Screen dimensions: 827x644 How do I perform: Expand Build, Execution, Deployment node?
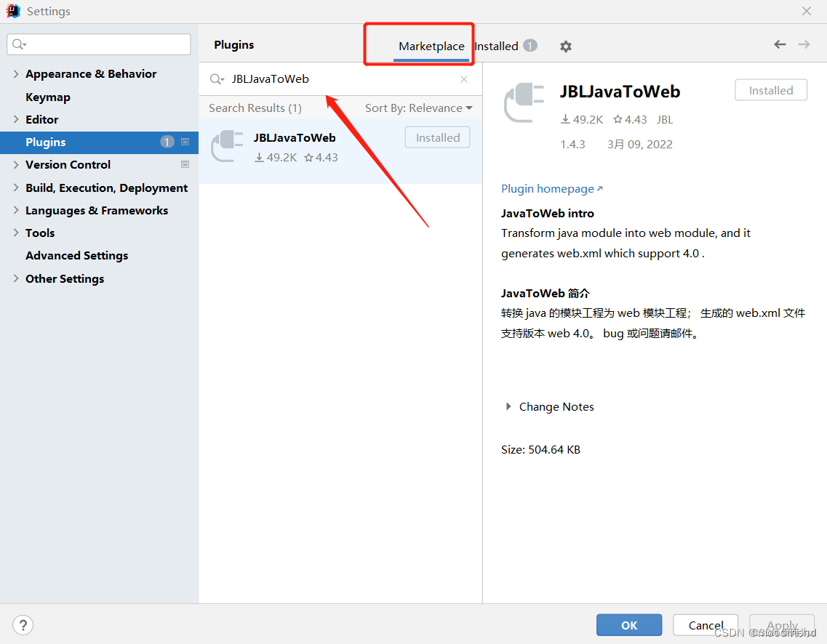coord(16,188)
